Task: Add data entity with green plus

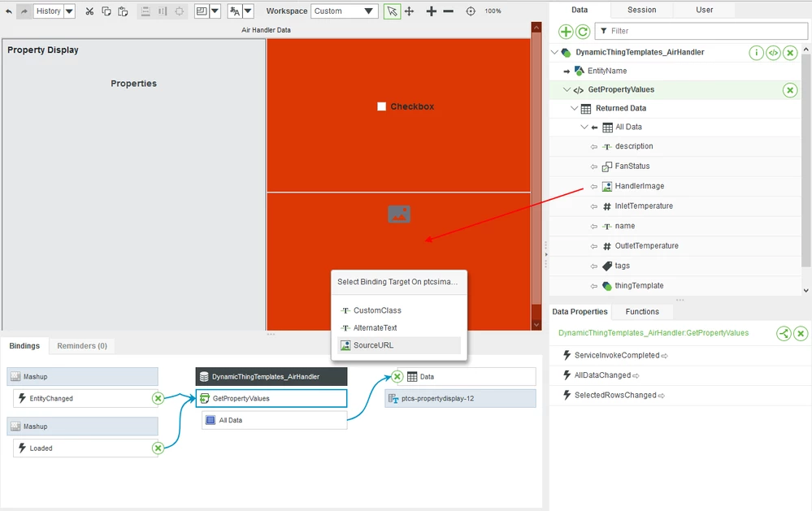Action: point(566,32)
